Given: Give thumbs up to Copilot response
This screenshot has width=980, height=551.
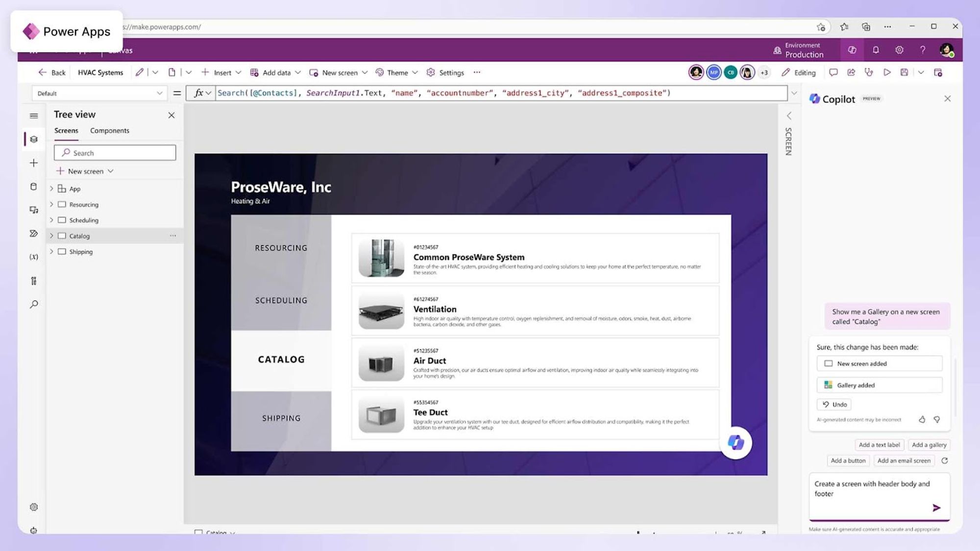Looking at the screenshot, I should tap(922, 419).
